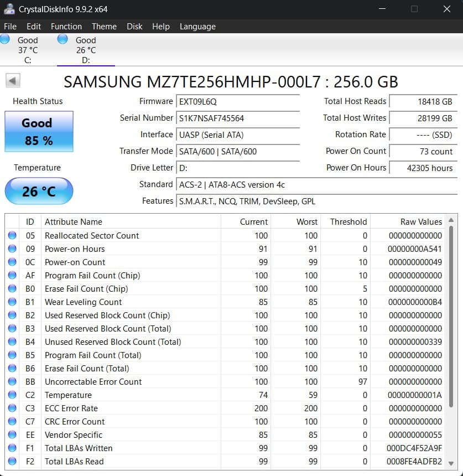Click the Drive Letter field D:
Viewport: 463px width, 476px height.
click(x=238, y=168)
